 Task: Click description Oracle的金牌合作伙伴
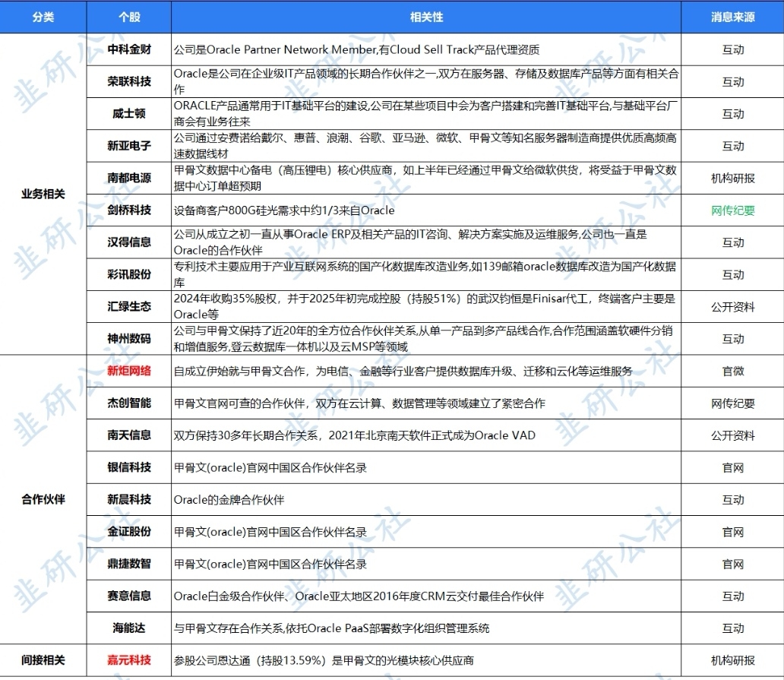[229, 499]
